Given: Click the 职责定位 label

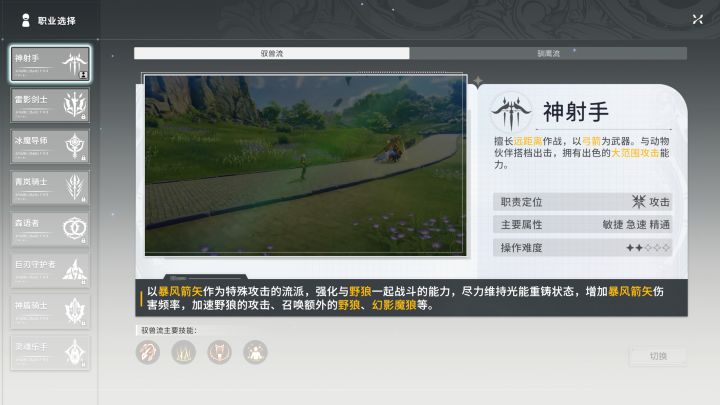Looking at the screenshot, I should (521, 202).
